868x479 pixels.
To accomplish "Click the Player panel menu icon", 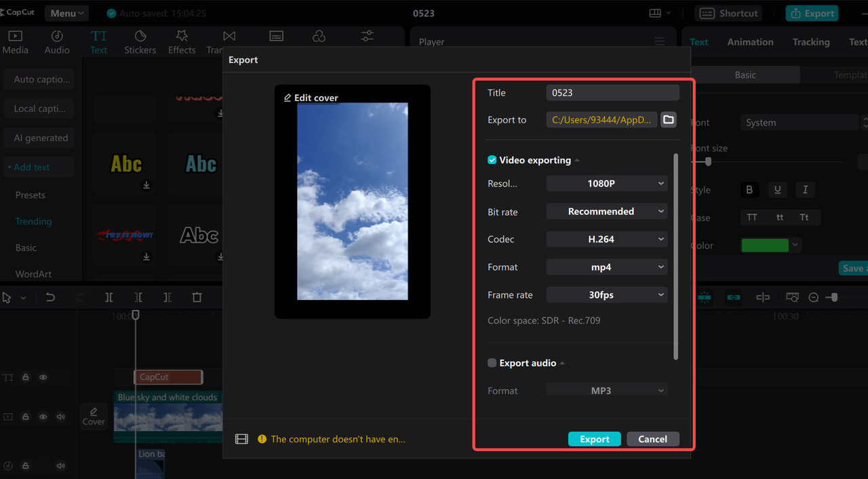I will [660, 42].
